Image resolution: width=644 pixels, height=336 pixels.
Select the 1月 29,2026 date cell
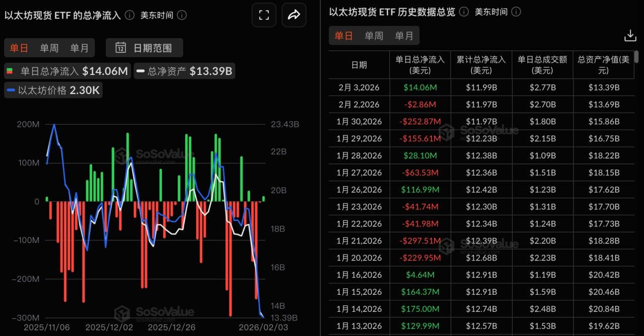click(359, 138)
